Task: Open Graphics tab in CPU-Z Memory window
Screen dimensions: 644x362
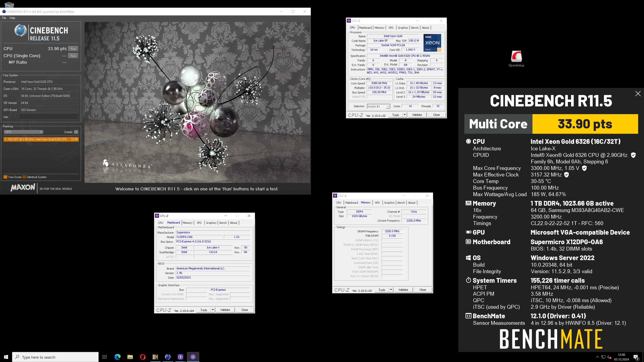Action: tap(389, 203)
